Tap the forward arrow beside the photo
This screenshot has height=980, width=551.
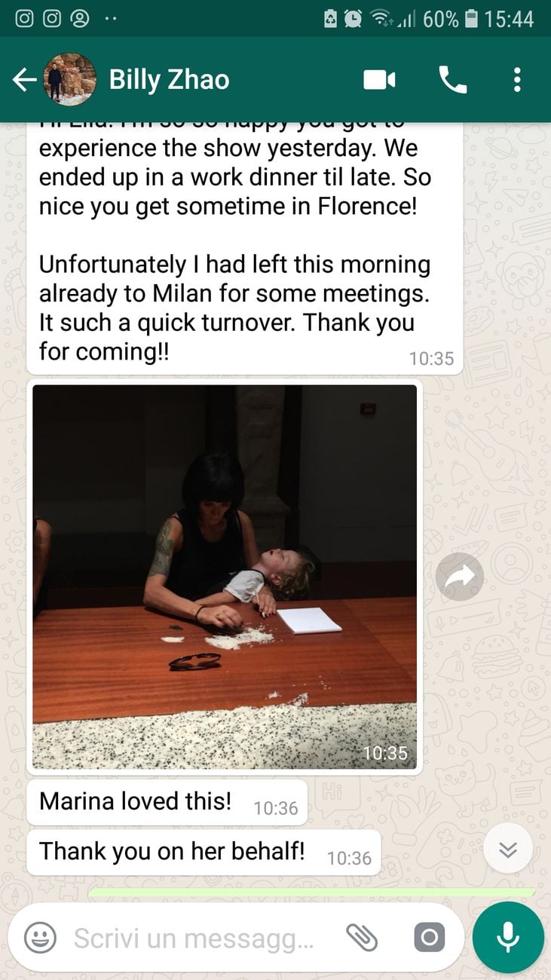(x=460, y=577)
